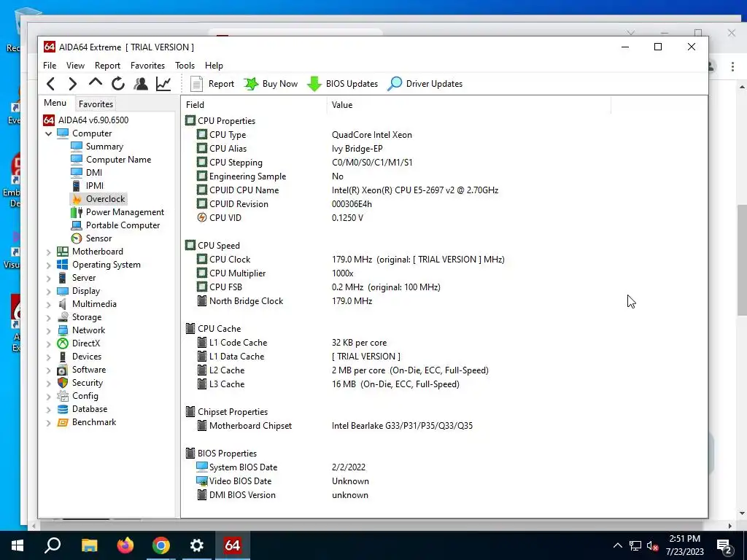Click the Buy Now toolbar button

(271, 84)
